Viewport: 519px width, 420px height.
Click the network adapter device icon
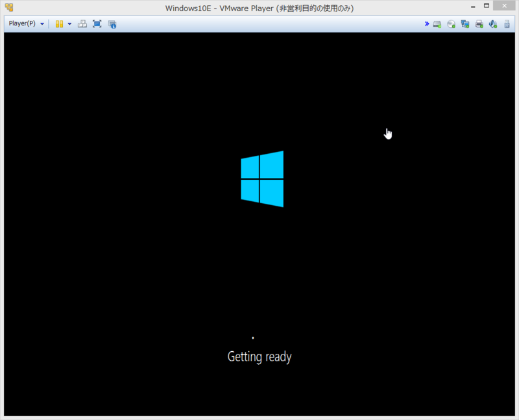[465, 24]
